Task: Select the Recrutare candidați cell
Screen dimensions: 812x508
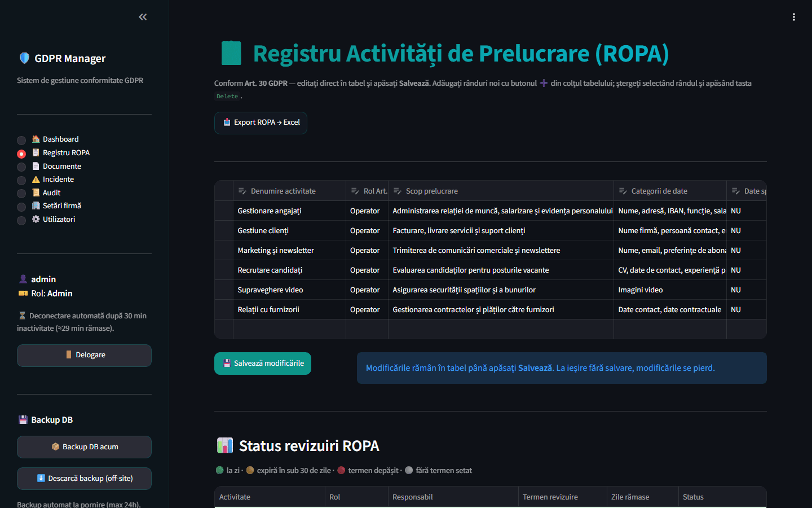Action: 289,270
